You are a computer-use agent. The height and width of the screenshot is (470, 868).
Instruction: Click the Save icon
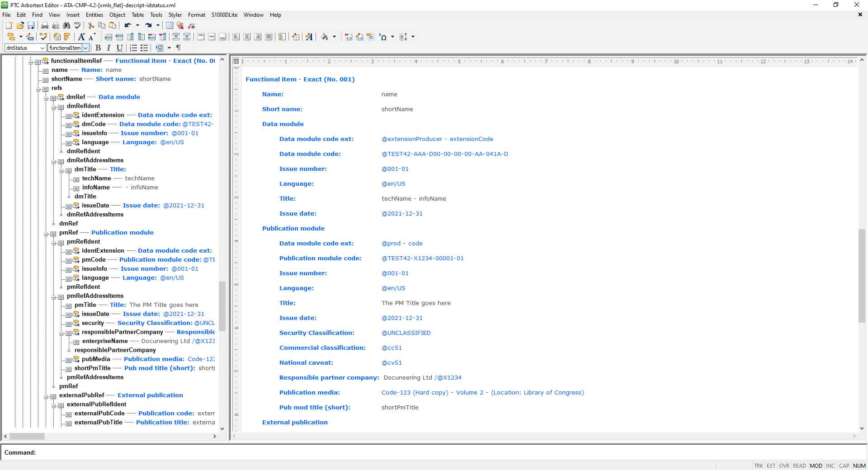tap(31, 25)
